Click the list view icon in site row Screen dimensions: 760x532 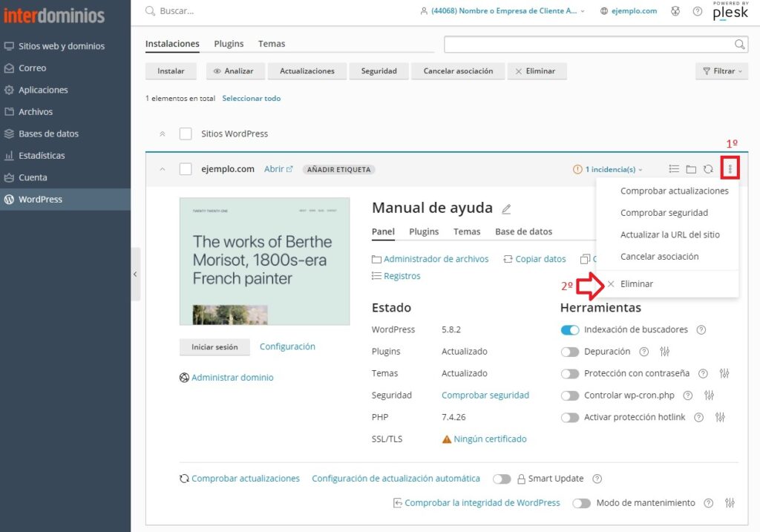[x=674, y=169]
